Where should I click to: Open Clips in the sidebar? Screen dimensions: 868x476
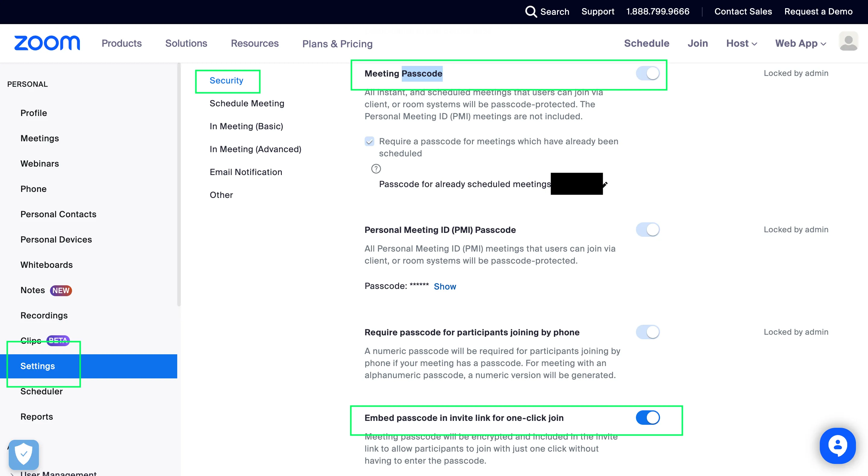31,340
